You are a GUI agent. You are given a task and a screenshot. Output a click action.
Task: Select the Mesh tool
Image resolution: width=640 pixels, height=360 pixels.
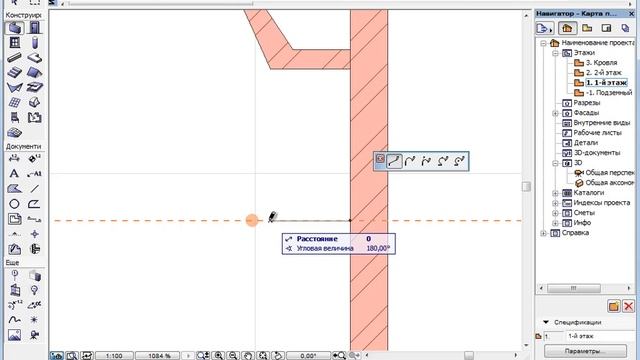coord(15,133)
